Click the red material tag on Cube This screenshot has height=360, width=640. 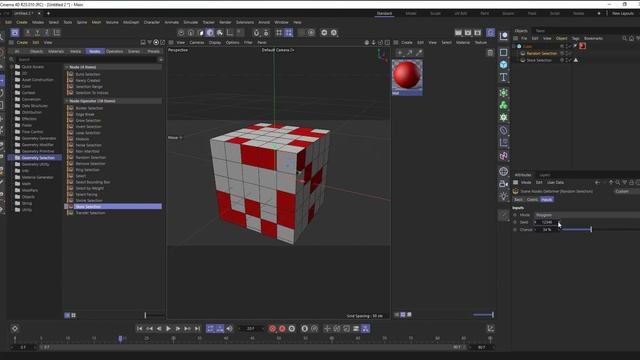coord(582,46)
